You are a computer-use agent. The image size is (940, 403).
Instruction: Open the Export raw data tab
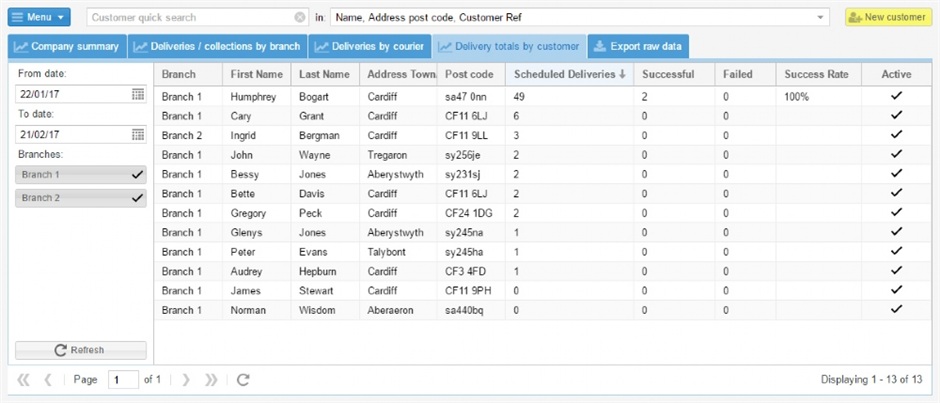pos(637,46)
